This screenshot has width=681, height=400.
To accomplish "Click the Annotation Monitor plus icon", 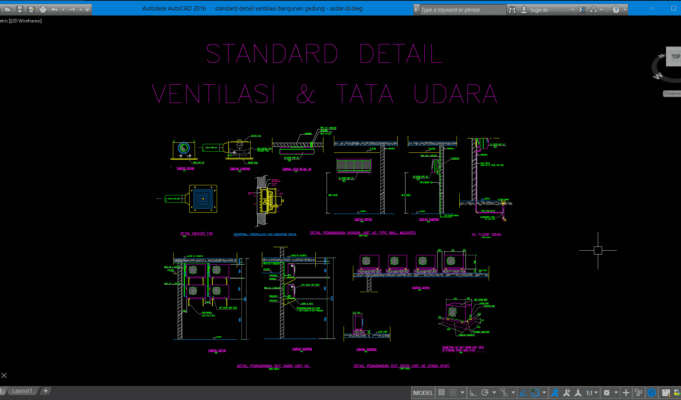I will (626, 393).
